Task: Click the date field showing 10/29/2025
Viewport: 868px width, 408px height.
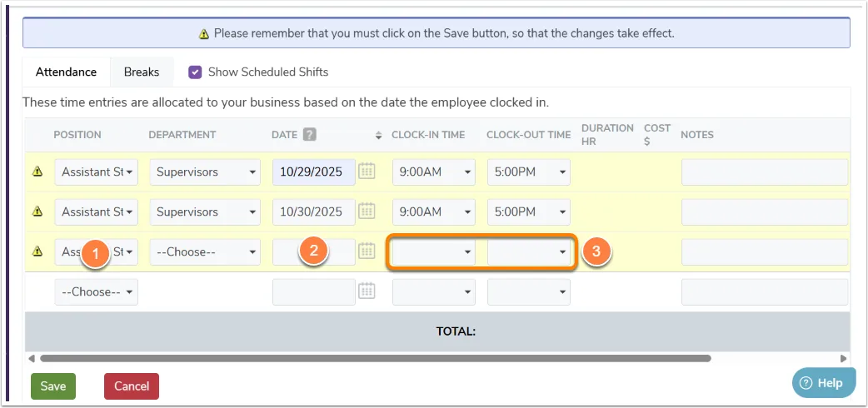Action: point(314,172)
